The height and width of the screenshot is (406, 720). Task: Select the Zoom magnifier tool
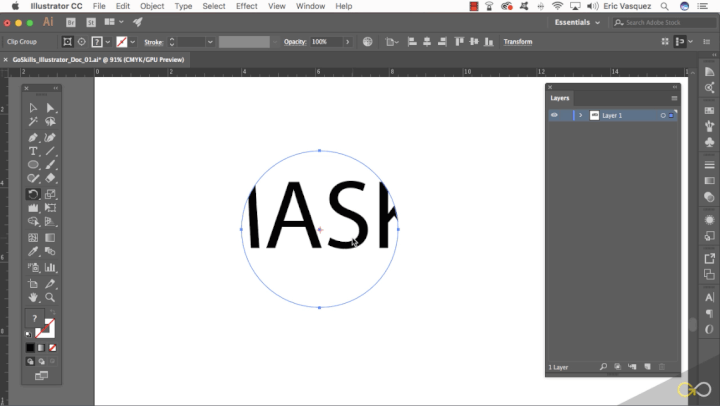pyautogui.click(x=50, y=297)
